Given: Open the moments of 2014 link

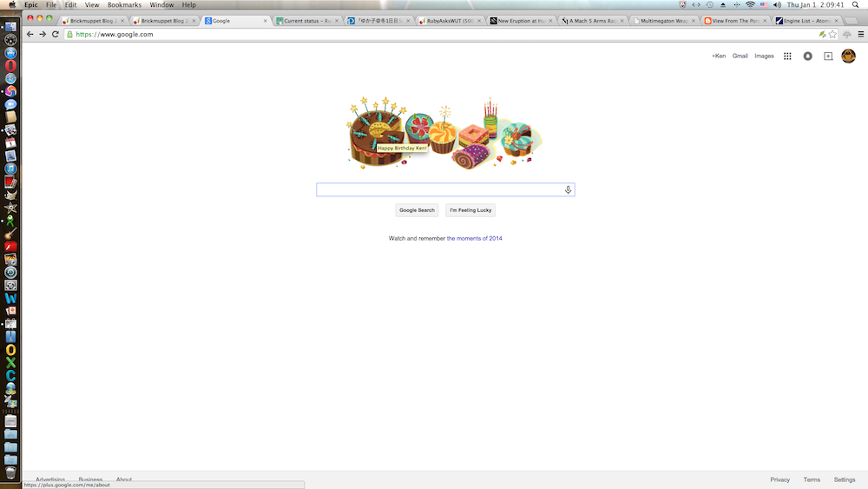Looking at the screenshot, I should [475, 239].
